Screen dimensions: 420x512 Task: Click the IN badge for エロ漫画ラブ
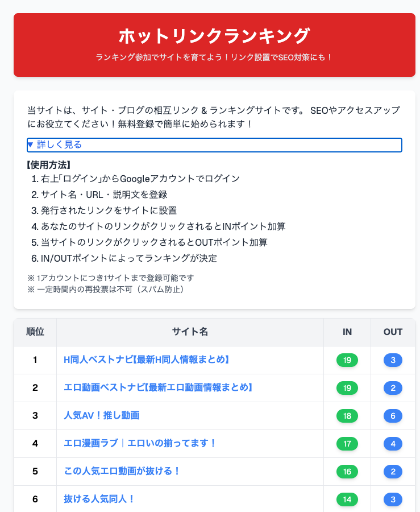tap(347, 444)
